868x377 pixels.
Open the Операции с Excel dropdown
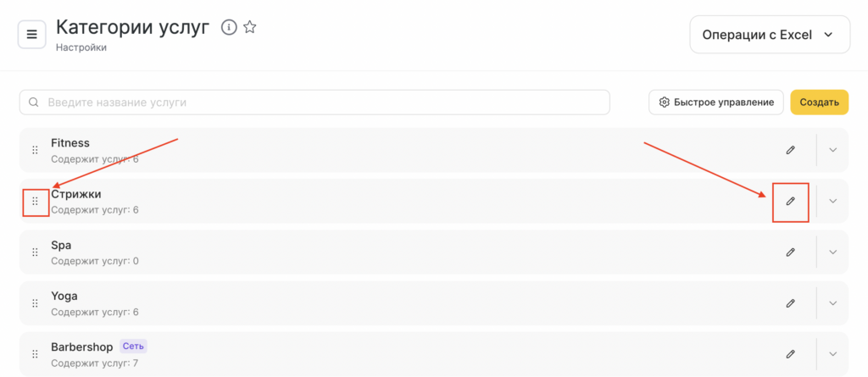click(x=769, y=35)
